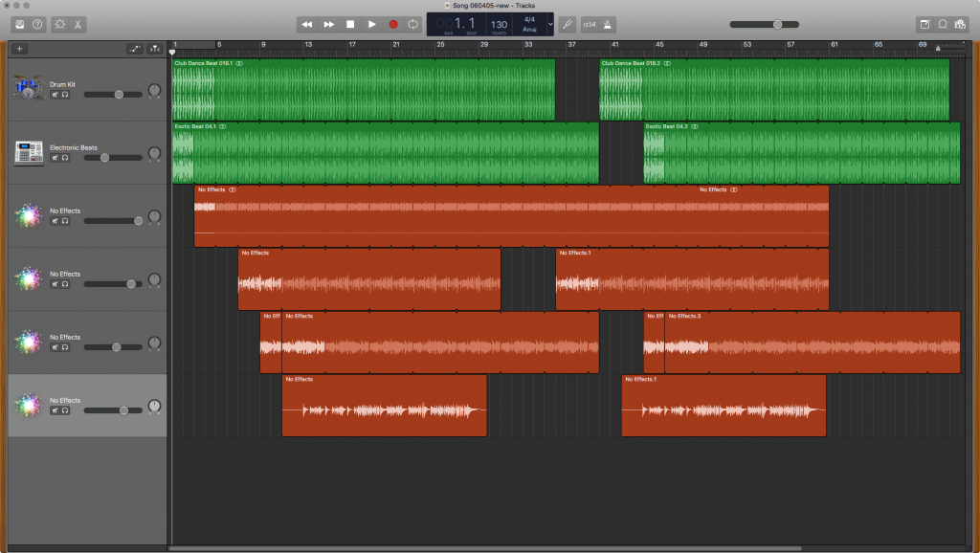Click the Rewind transport button
980x553 pixels.
click(x=307, y=24)
